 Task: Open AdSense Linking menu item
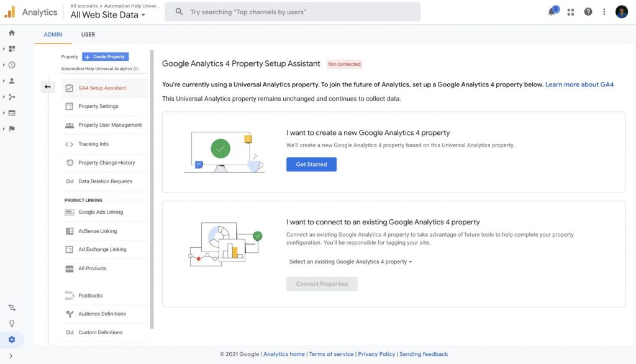(105, 231)
